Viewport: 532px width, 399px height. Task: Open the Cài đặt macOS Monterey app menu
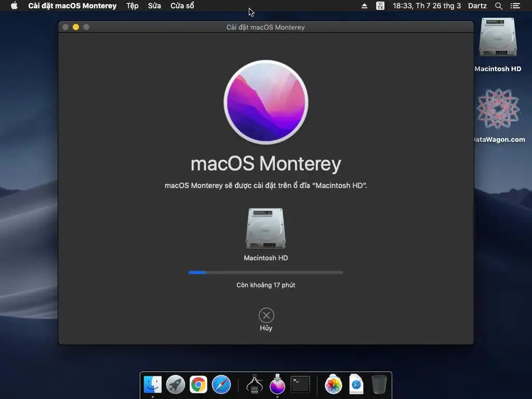(x=72, y=6)
